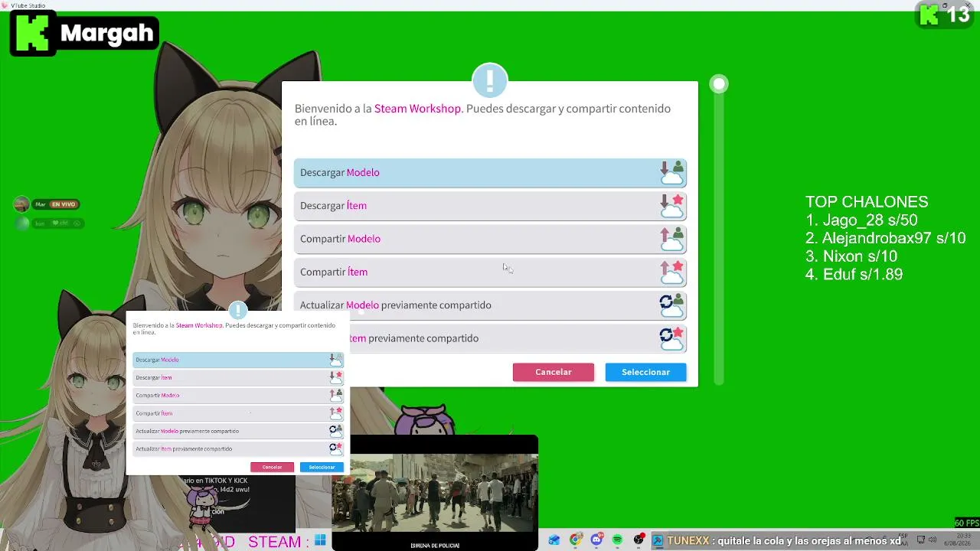Click the streamer avatar next to EN VIVO
The width and height of the screenshot is (980, 551).
click(x=21, y=204)
